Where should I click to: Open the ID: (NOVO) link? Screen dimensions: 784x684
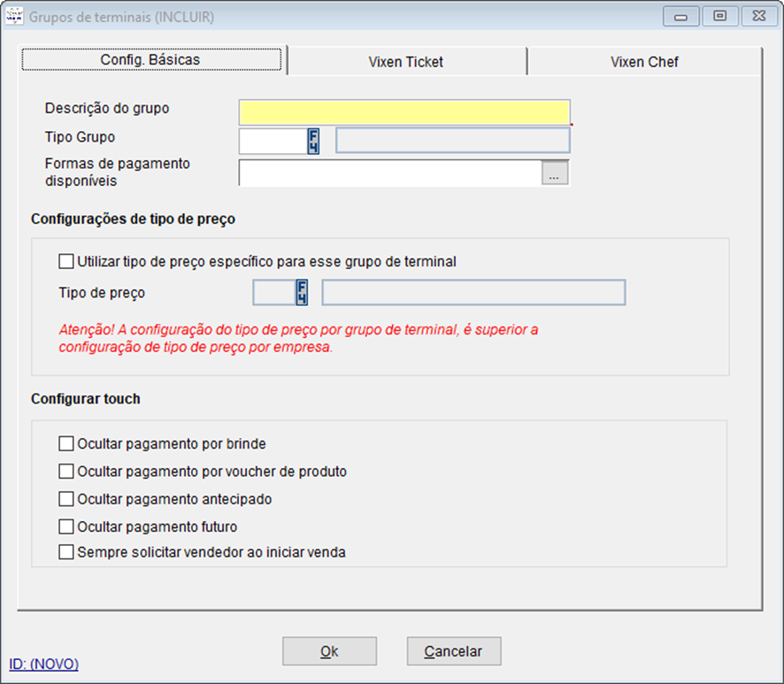tap(44, 664)
